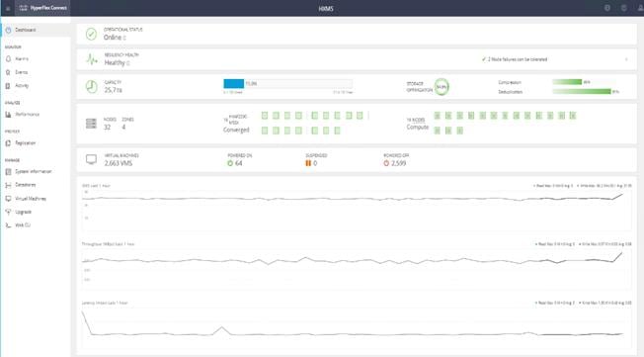Click first node square in Compute top row
Image resolution: width=644 pixels, height=357 pixels.
pyautogui.click(x=437, y=116)
